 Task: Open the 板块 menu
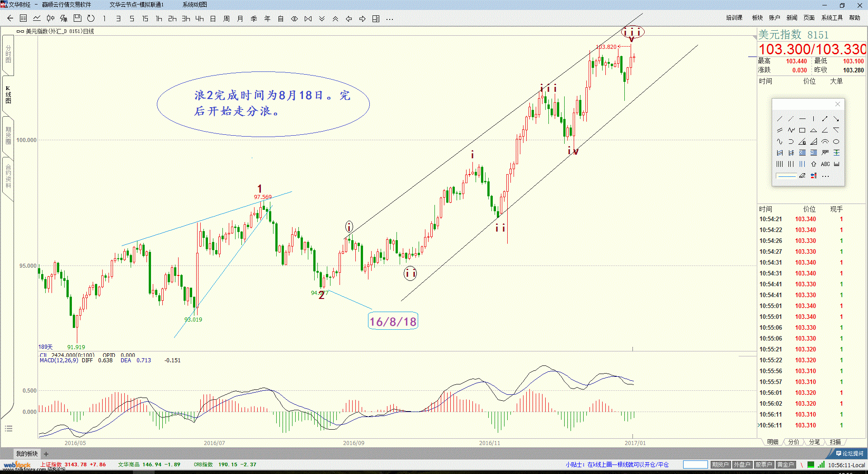(757, 18)
